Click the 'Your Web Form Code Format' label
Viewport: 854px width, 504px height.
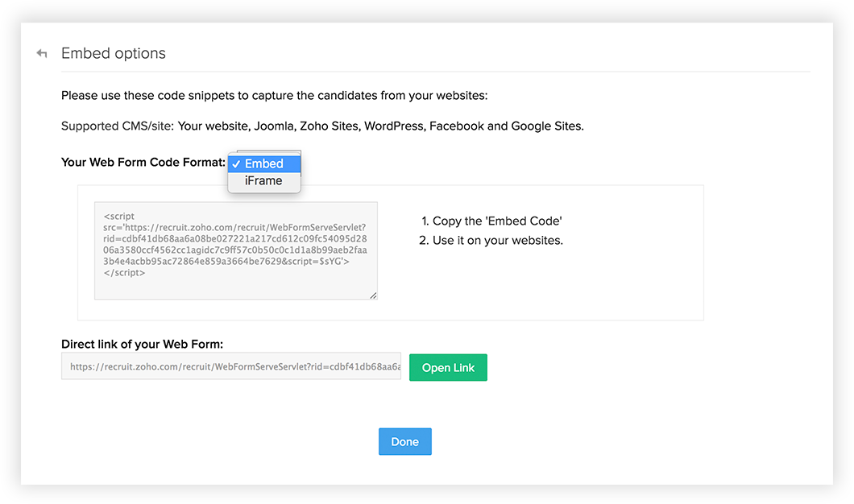point(143,163)
